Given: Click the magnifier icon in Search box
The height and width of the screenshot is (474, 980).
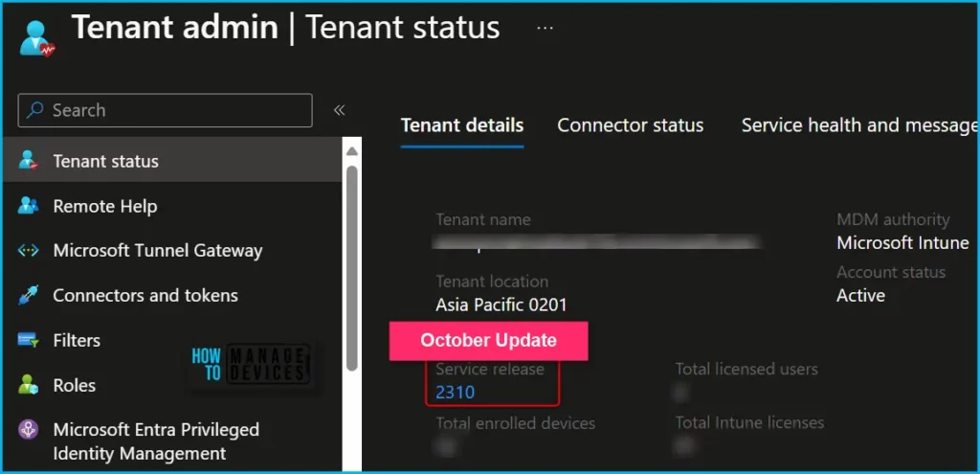Looking at the screenshot, I should pos(35,110).
